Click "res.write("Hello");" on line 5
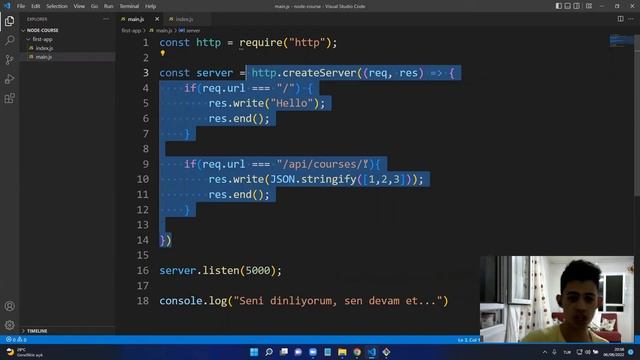640x360 pixels. click(267, 103)
